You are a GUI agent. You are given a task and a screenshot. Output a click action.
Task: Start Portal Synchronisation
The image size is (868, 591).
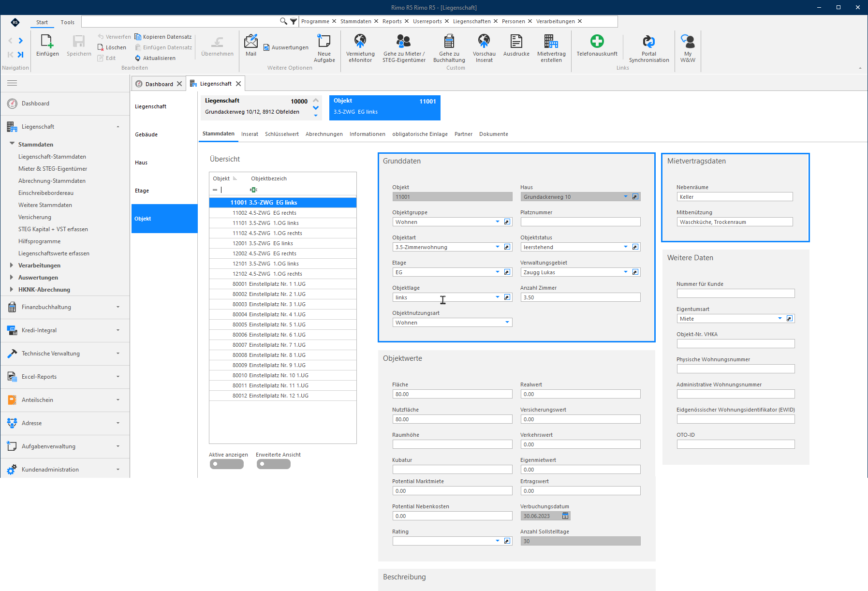(x=649, y=42)
